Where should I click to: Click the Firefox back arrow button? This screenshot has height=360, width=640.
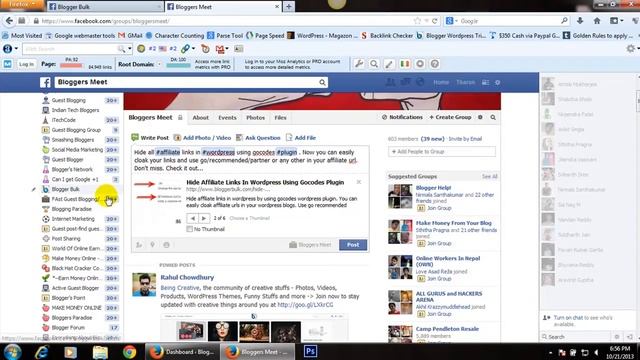9,21
